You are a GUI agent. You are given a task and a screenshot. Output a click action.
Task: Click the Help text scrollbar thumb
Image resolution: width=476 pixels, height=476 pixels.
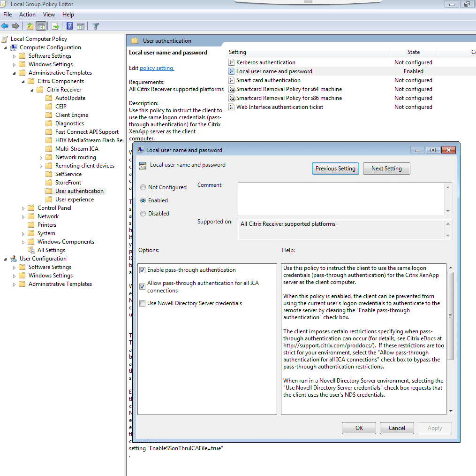click(451, 316)
